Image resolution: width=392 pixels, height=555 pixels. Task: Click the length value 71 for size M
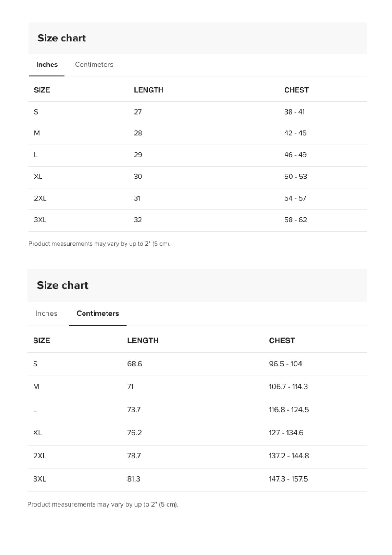(130, 386)
